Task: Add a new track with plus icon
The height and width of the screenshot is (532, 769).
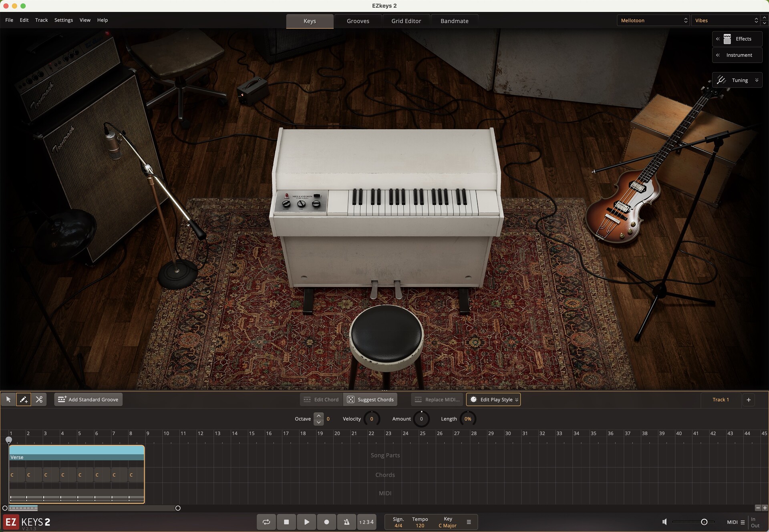Action: point(748,400)
